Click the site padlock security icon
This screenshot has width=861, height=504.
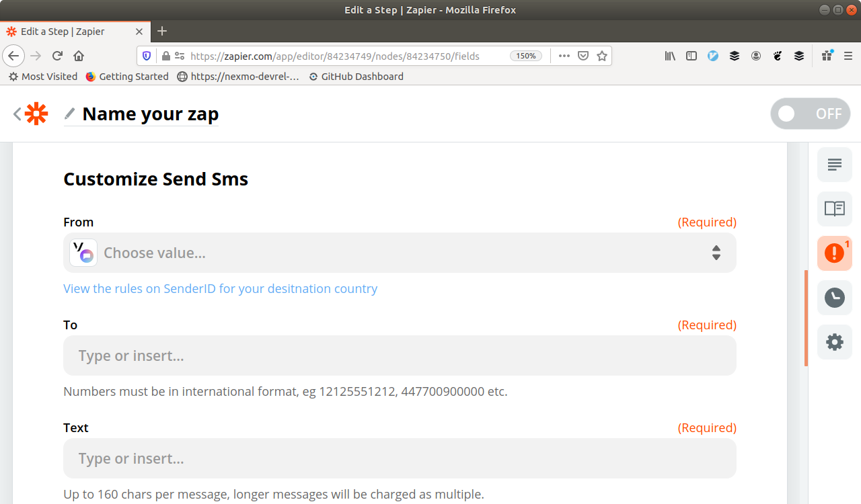coord(165,56)
